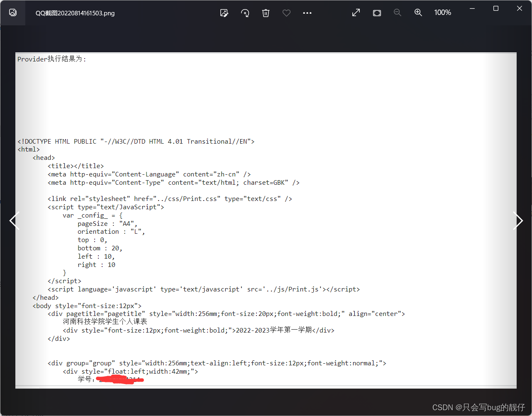Click the 'top : 0,' line

click(93, 240)
